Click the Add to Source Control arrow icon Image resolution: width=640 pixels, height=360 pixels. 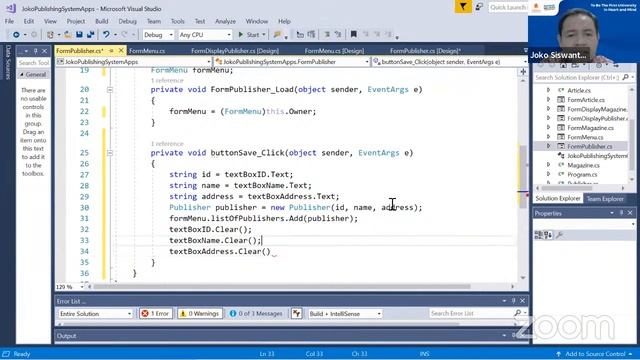point(558,354)
